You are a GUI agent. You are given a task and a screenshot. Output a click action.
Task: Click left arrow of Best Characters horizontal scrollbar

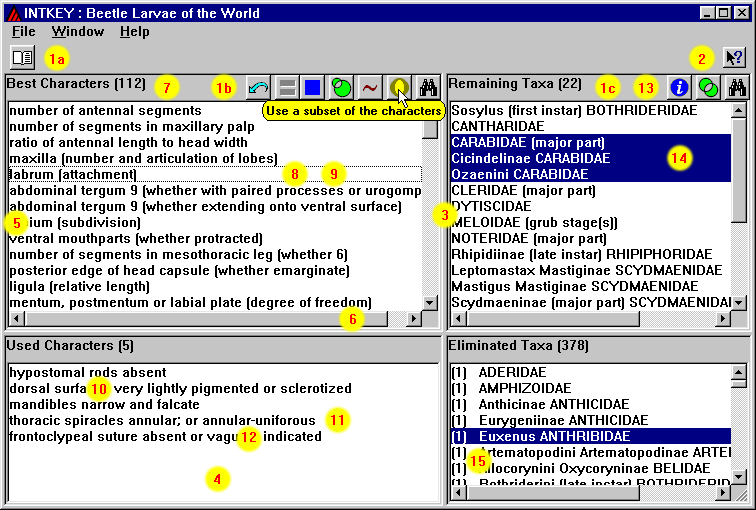17,318
